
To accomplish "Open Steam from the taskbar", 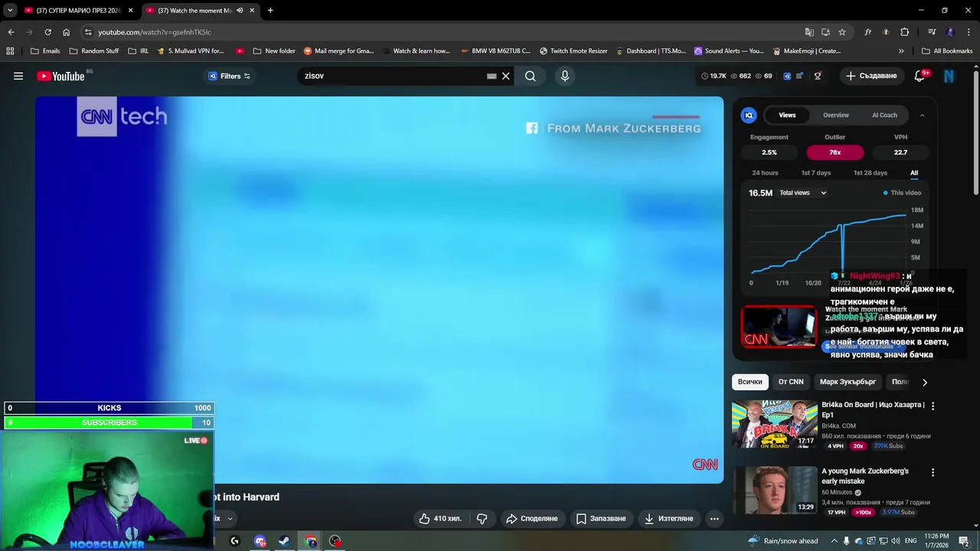I will [x=284, y=541].
